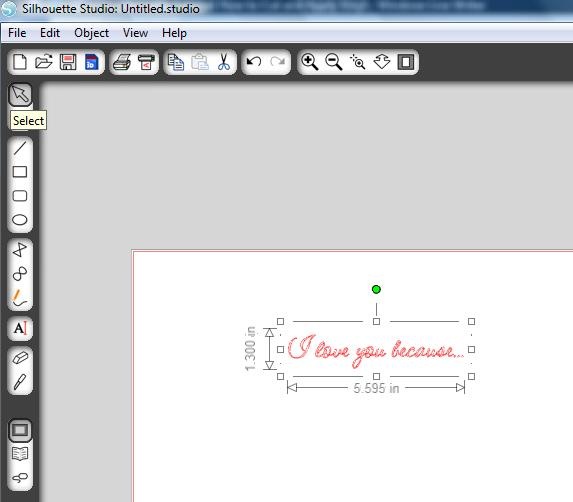The width and height of the screenshot is (573, 502).
Task: Click the '1.300 in' height dimension label
Action: (250, 349)
